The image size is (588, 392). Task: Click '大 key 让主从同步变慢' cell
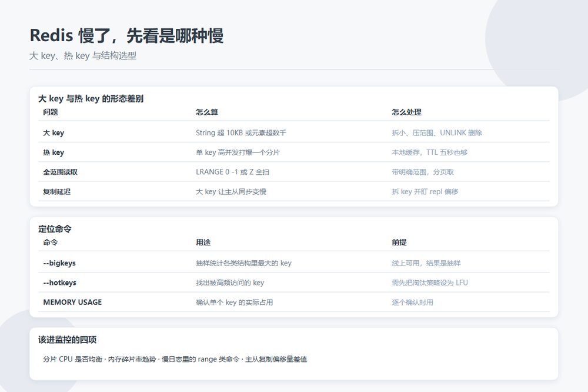point(231,191)
